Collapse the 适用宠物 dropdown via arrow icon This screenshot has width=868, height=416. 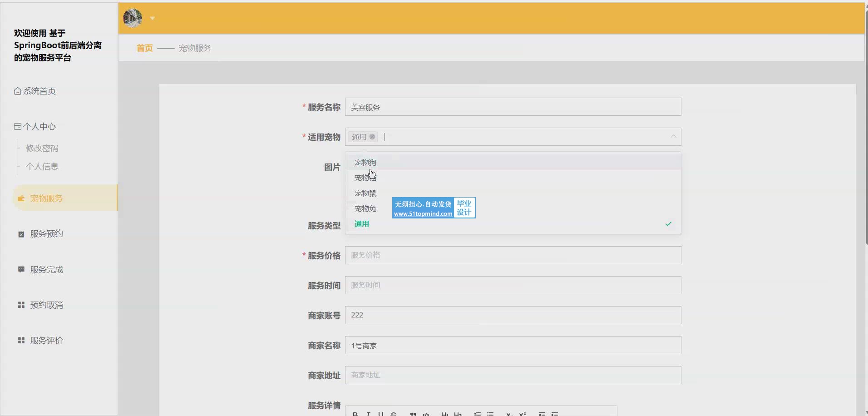pos(673,137)
